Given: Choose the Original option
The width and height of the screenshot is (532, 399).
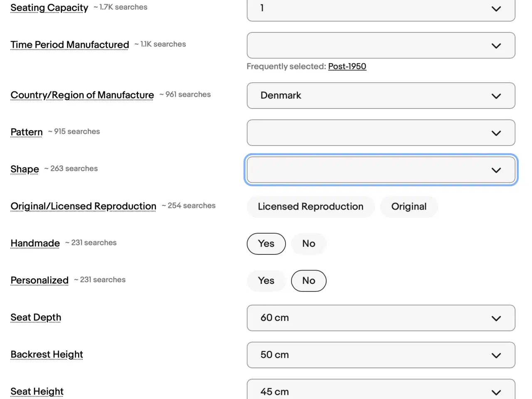Looking at the screenshot, I should (409, 207).
